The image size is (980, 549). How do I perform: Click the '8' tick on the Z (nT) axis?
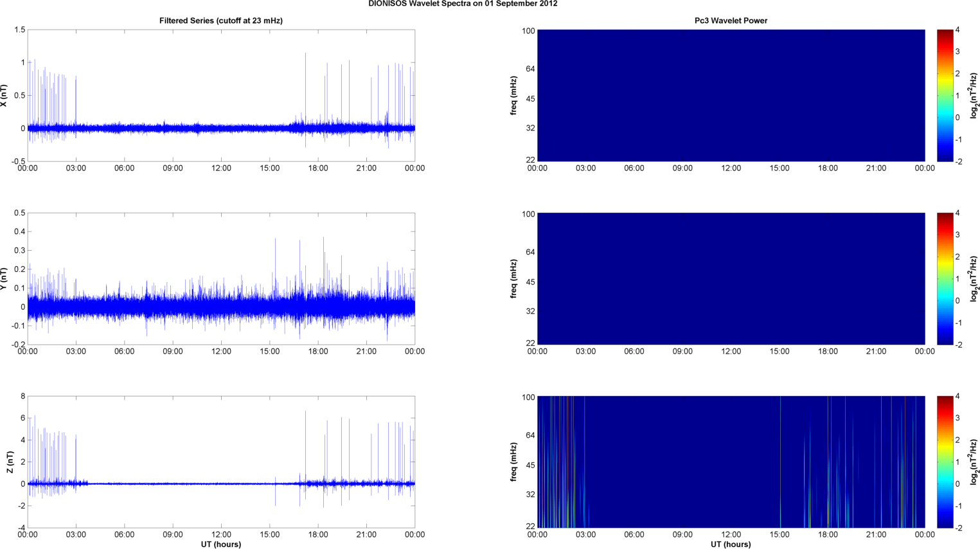coord(23,397)
